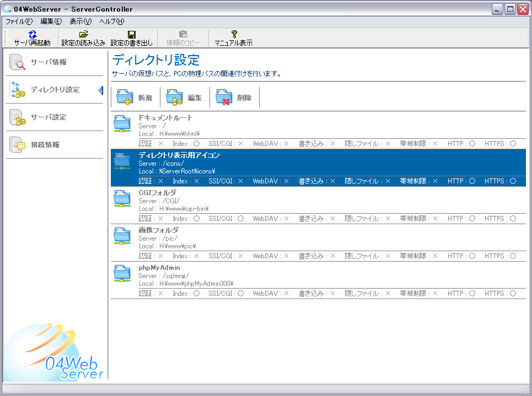Click the サーバ設定 sidebar icon
Viewport: 532px width, 396px height.
point(17,117)
